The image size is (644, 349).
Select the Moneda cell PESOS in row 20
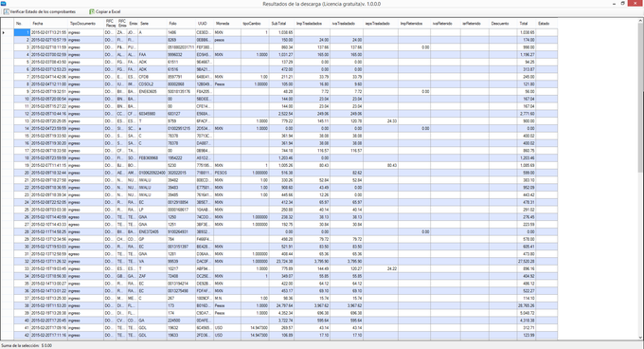227,173
